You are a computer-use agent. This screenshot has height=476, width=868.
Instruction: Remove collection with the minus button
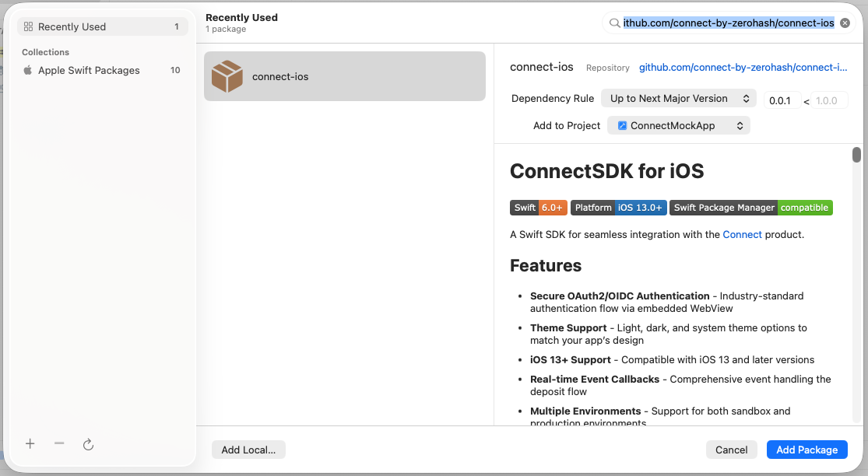pos(59,443)
